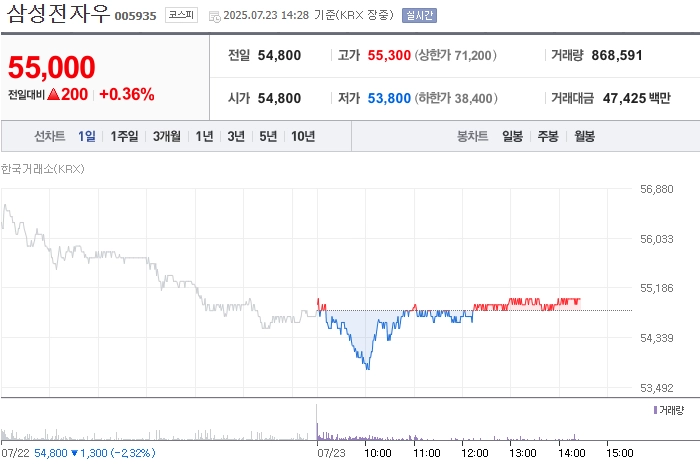
Task: Open the 주봉 weekly candle chart
Action: [x=548, y=136]
